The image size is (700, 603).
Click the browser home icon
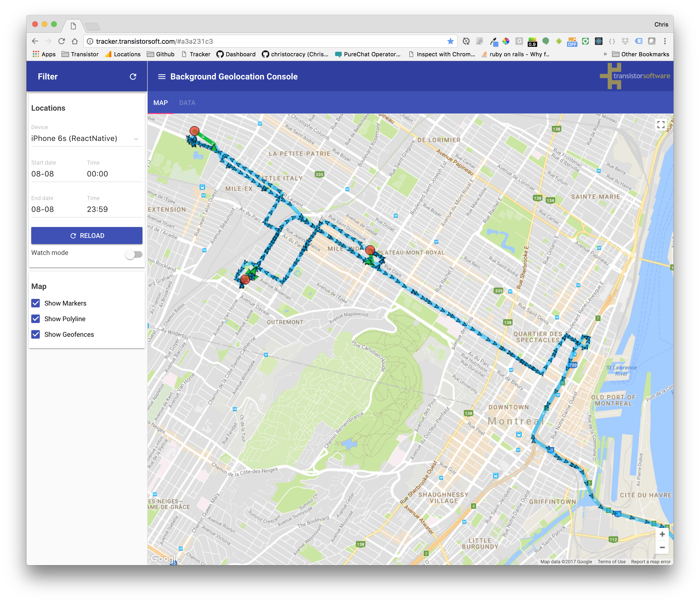coord(75,41)
